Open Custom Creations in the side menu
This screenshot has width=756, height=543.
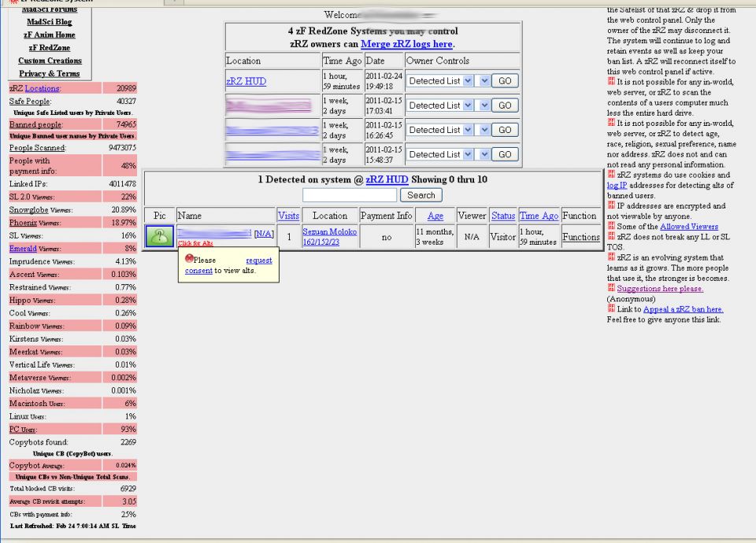pyautogui.click(x=50, y=61)
